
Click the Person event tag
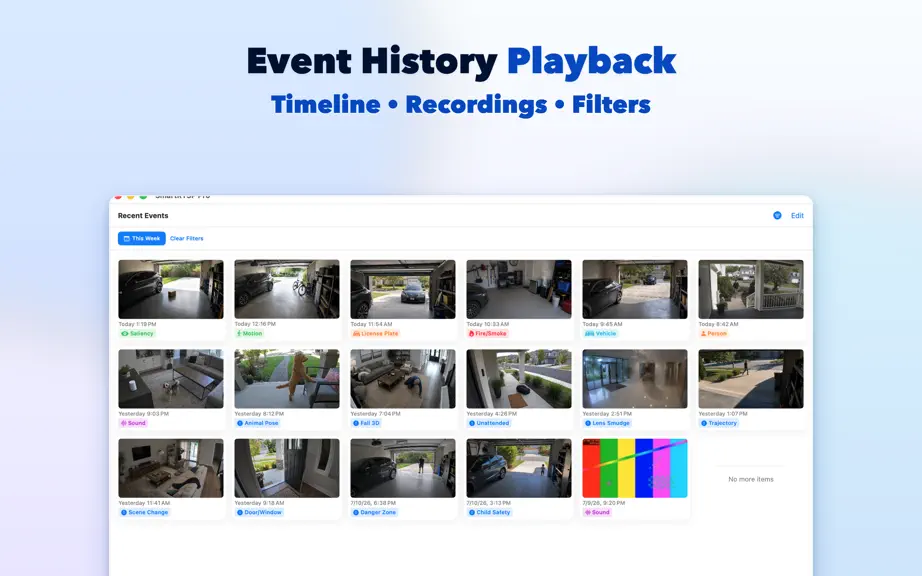(x=714, y=333)
